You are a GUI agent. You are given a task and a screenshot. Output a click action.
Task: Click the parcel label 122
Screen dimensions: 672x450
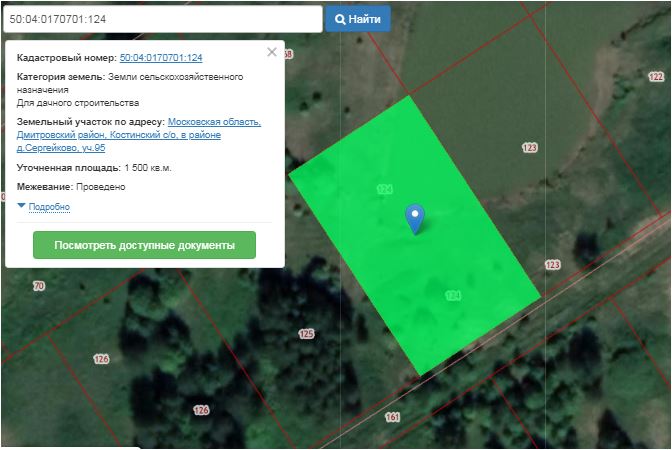click(656, 77)
